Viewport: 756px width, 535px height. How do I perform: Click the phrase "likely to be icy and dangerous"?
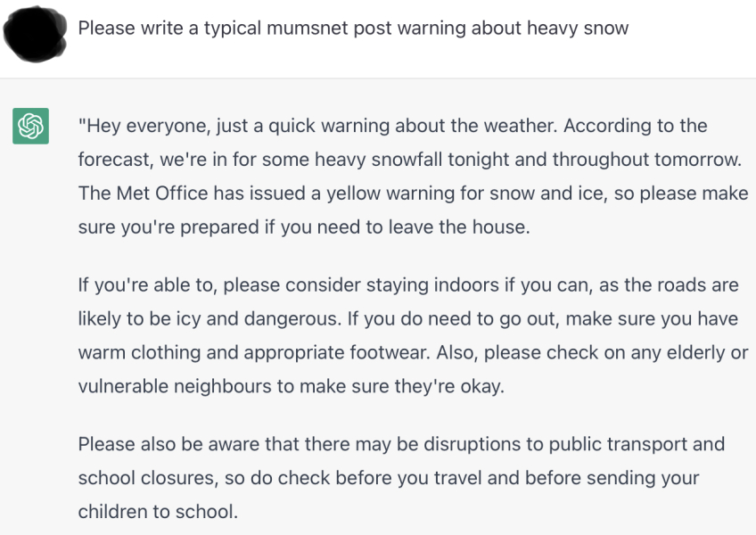(210, 319)
